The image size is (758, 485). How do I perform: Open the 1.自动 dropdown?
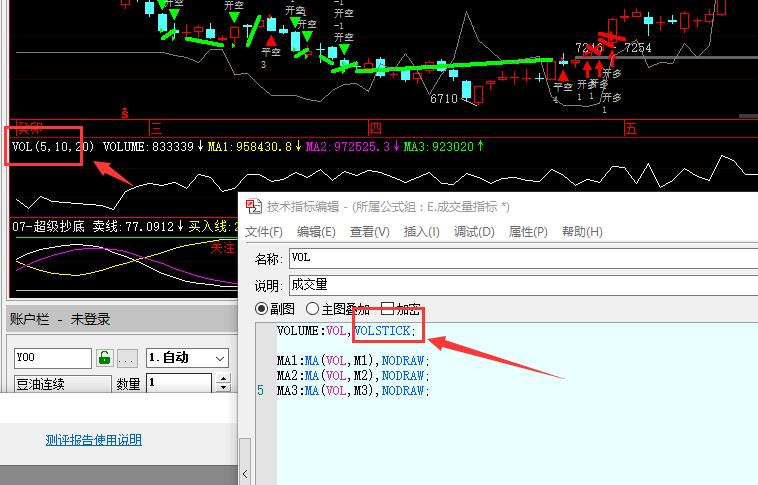pyautogui.click(x=187, y=358)
